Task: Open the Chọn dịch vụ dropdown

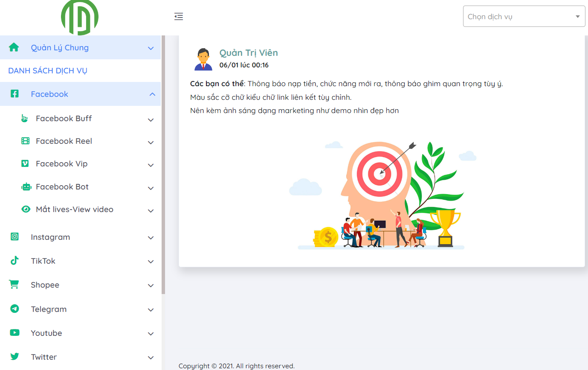Action: coord(524,16)
